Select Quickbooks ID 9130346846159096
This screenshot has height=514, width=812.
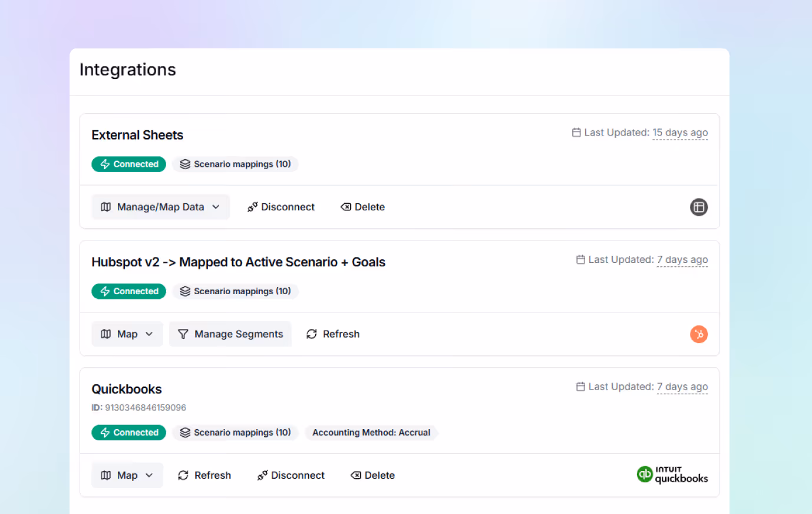[139, 407]
